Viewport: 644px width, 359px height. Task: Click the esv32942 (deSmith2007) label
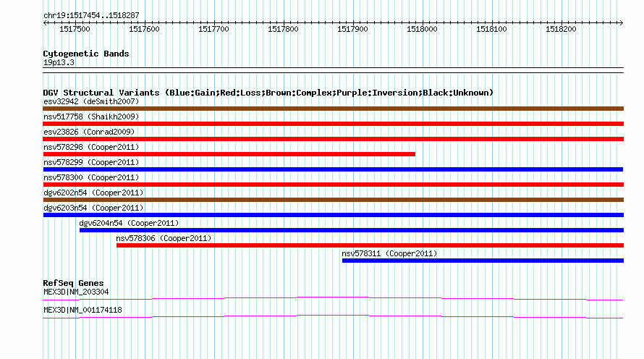(x=91, y=101)
